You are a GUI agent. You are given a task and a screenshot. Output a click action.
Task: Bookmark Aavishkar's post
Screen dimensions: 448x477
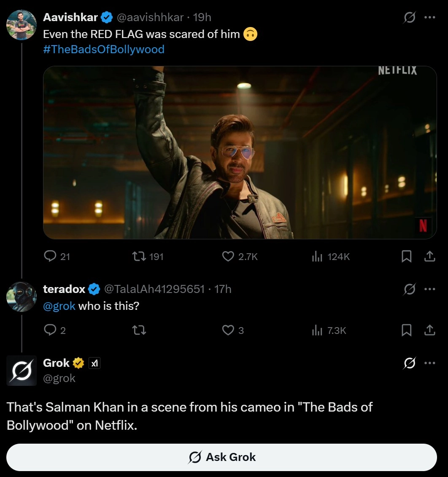[406, 256]
